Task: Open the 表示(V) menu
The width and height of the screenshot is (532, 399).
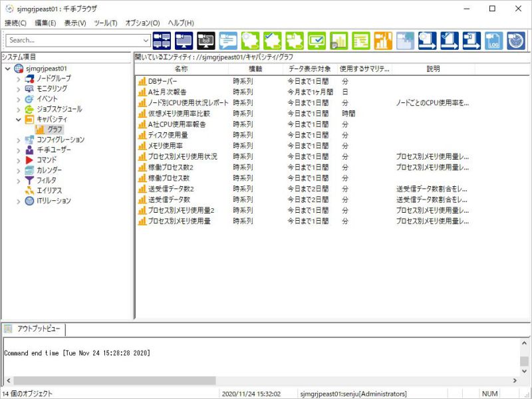Action: pyautogui.click(x=75, y=23)
